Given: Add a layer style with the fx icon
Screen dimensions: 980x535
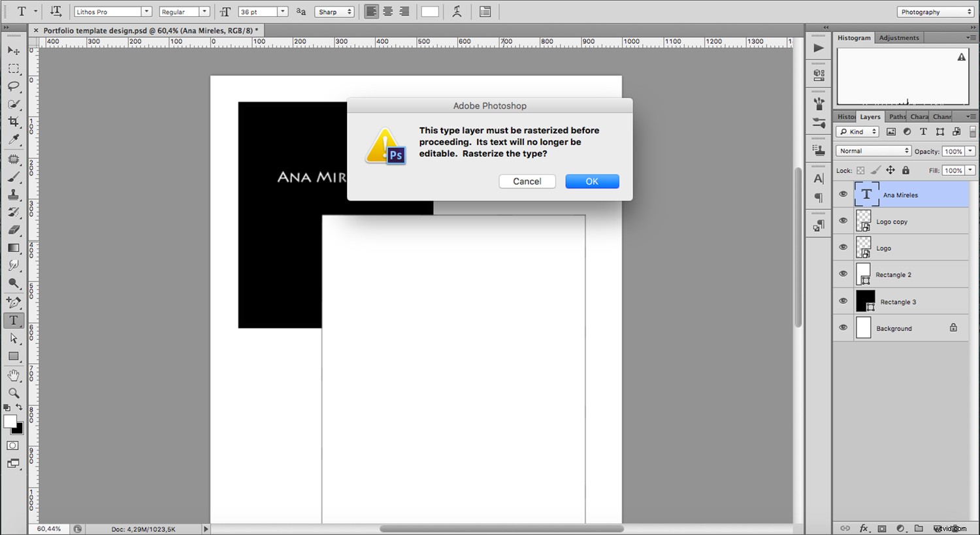Looking at the screenshot, I should point(865,528).
